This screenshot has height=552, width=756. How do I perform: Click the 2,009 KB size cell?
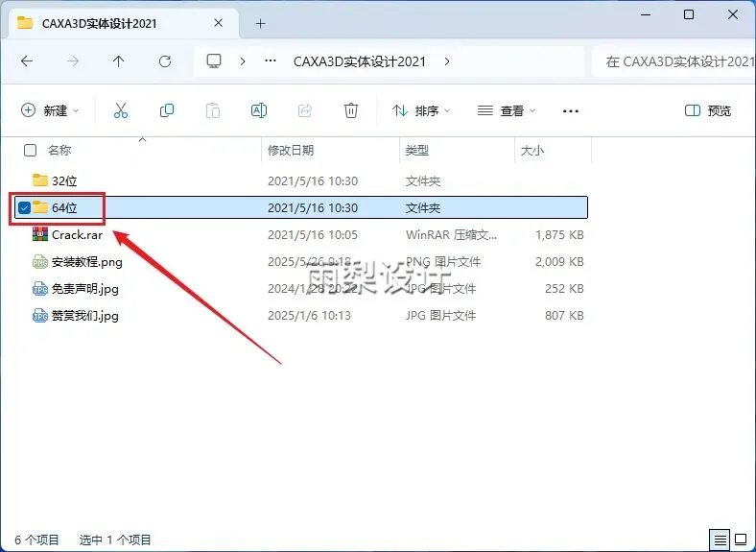(x=559, y=262)
